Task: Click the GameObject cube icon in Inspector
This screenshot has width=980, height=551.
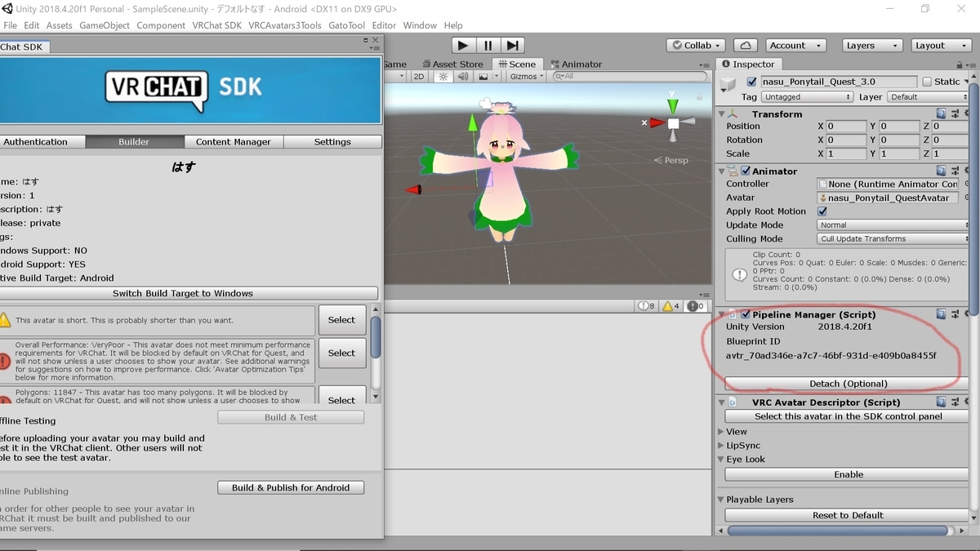Action: [728, 83]
